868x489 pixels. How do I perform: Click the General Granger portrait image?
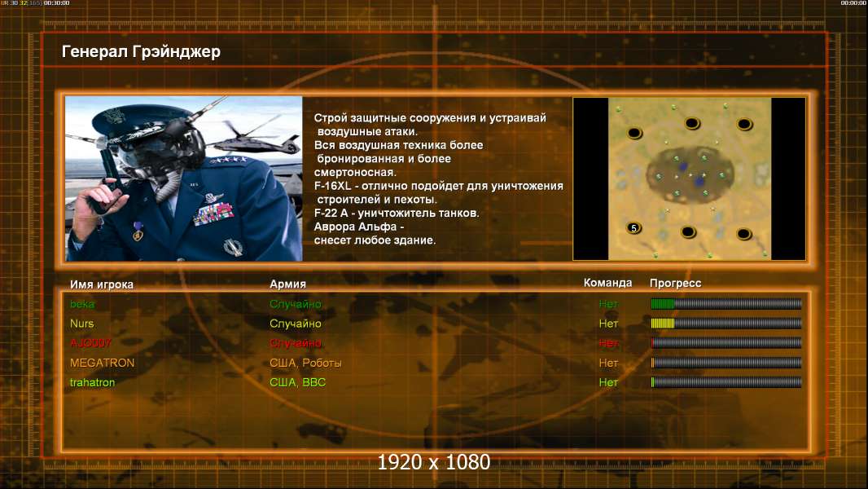184,178
